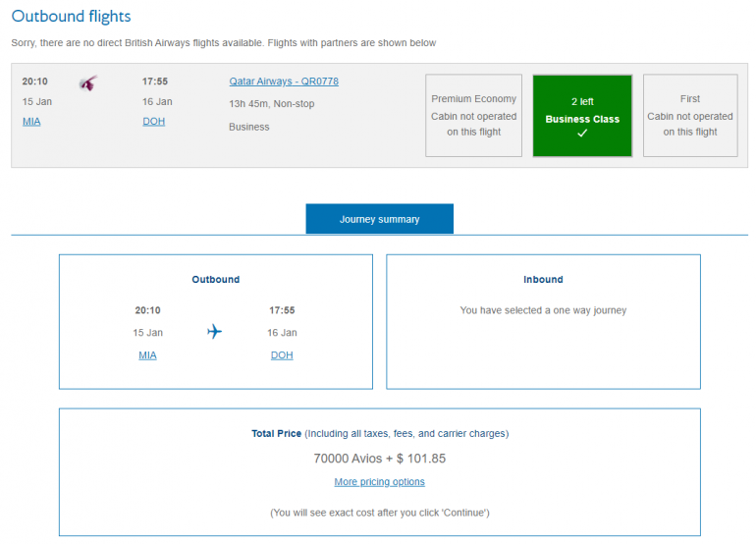Click the 17:55 arrival time in flight row
Image resolution: width=756 pixels, height=544 pixels.
pos(155,82)
